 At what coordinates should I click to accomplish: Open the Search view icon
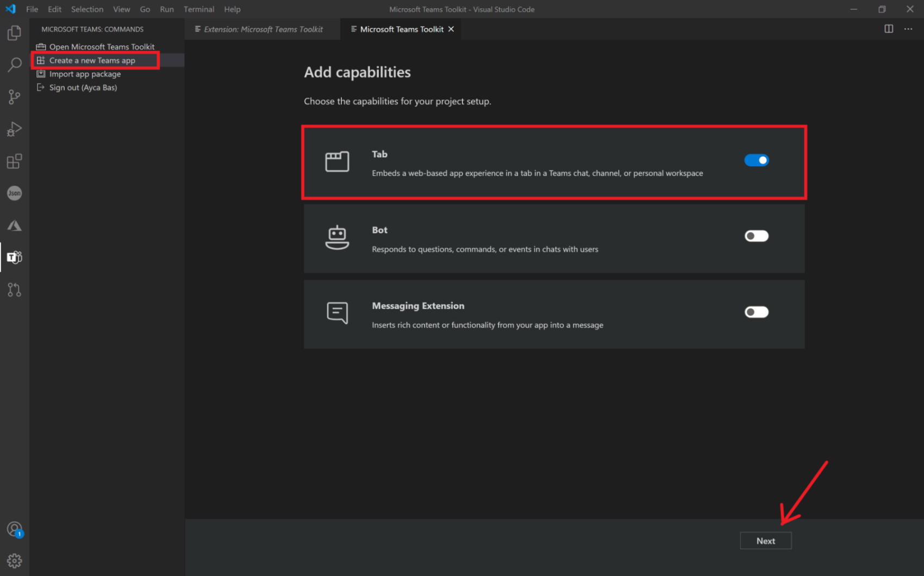(x=15, y=65)
